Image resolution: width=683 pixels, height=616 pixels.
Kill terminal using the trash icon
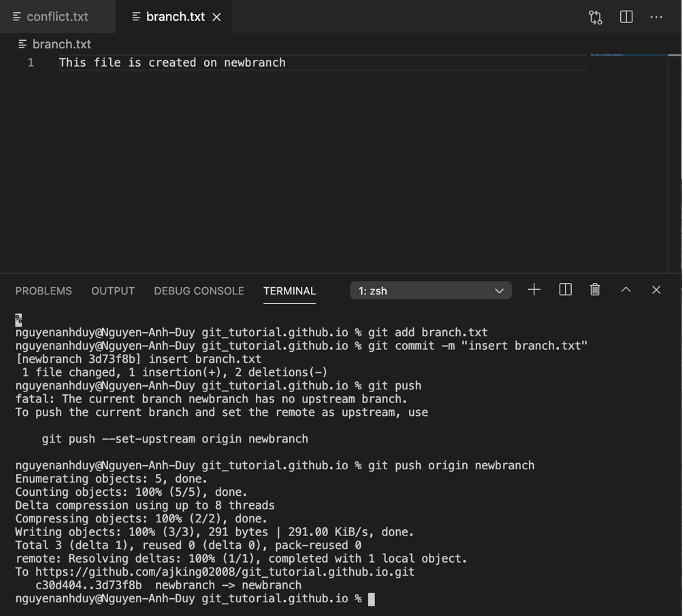[595, 290]
